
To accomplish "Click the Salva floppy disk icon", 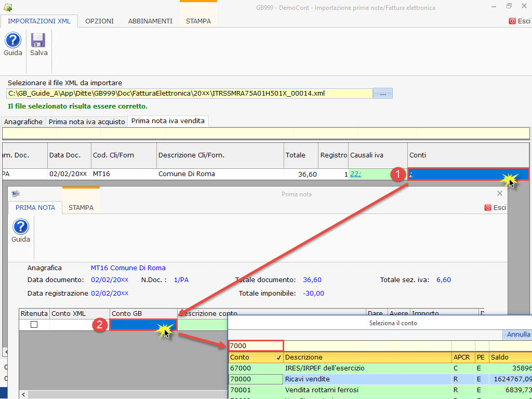I will tap(38, 41).
